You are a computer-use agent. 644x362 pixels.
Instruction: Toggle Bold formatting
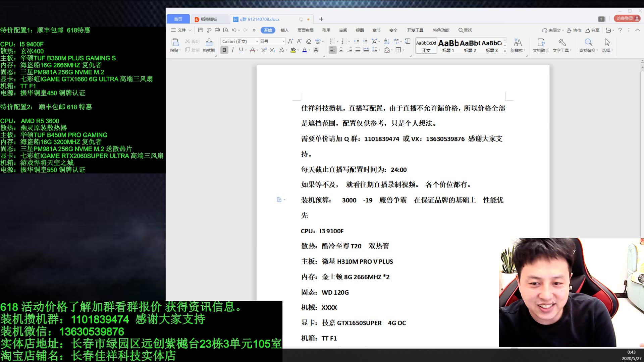(x=224, y=50)
